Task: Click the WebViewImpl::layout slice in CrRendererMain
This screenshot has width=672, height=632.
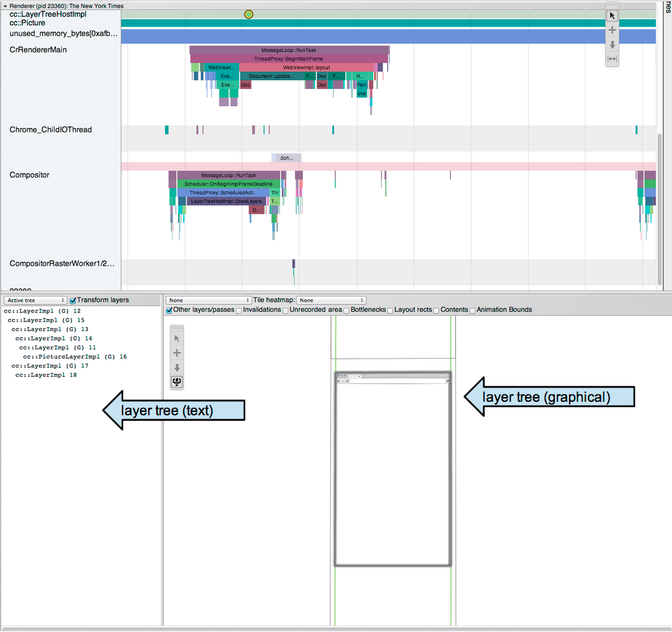Action: coord(306,68)
